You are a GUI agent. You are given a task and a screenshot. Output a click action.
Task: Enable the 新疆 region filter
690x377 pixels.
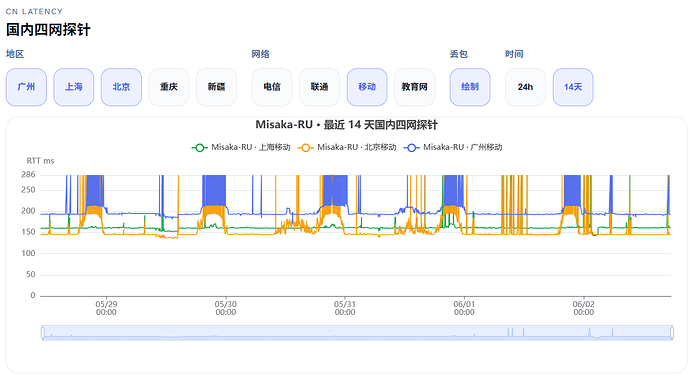pos(216,87)
